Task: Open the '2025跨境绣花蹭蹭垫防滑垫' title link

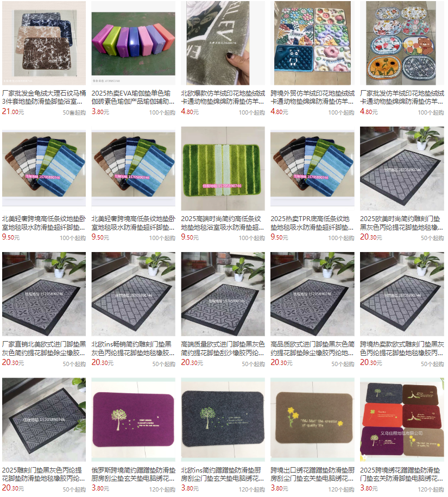Action: tap(401, 474)
